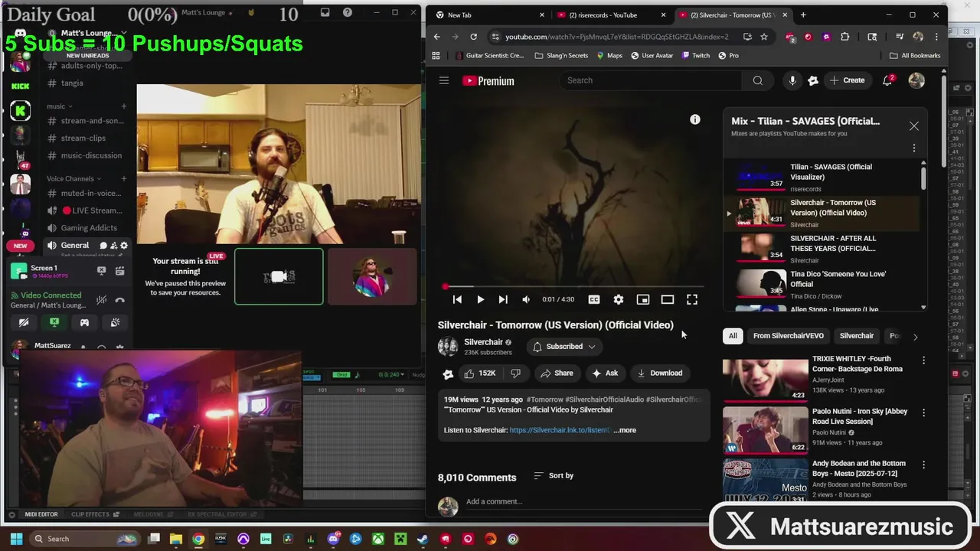Go to previous video in player

point(457,300)
